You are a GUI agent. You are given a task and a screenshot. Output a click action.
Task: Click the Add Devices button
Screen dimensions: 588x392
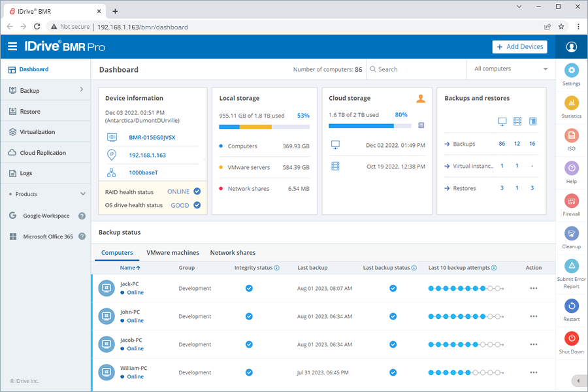(519, 47)
